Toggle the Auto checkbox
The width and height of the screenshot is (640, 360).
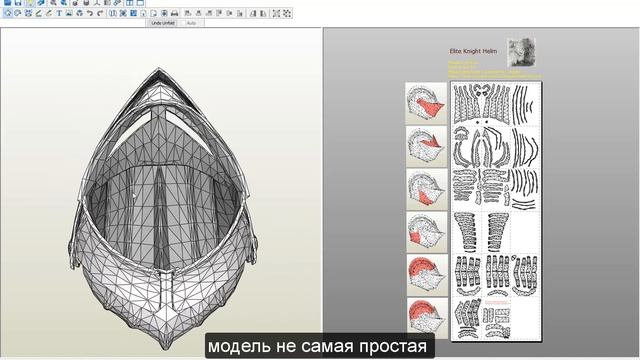(183, 23)
